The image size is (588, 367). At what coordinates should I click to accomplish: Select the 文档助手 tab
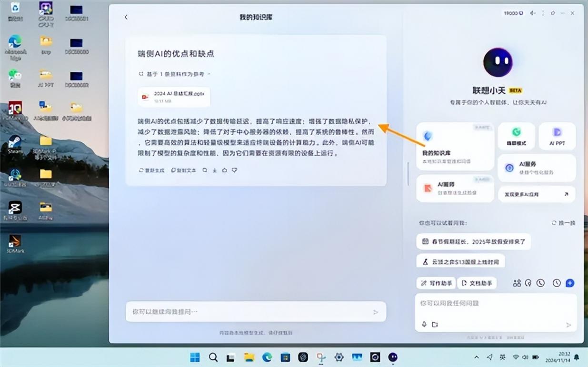[x=477, y=283]
